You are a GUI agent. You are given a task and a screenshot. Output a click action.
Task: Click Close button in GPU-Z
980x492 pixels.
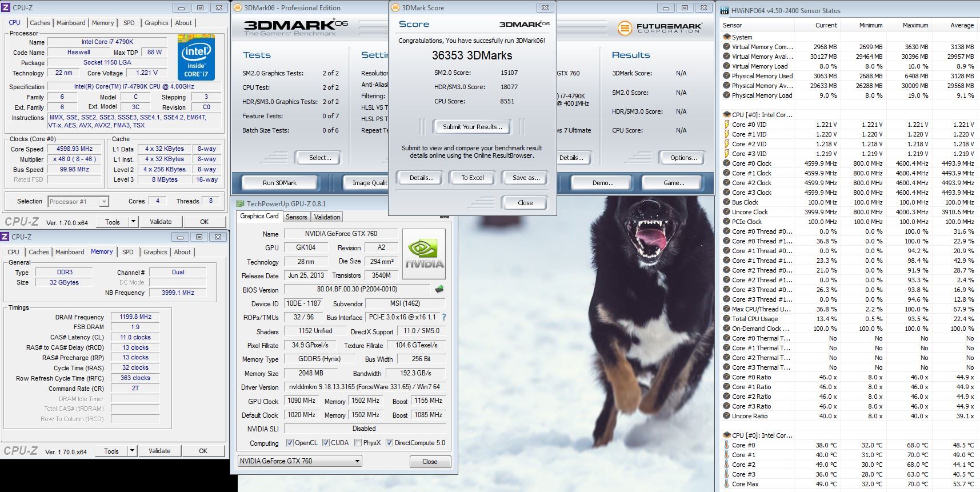tap(430, 462)
